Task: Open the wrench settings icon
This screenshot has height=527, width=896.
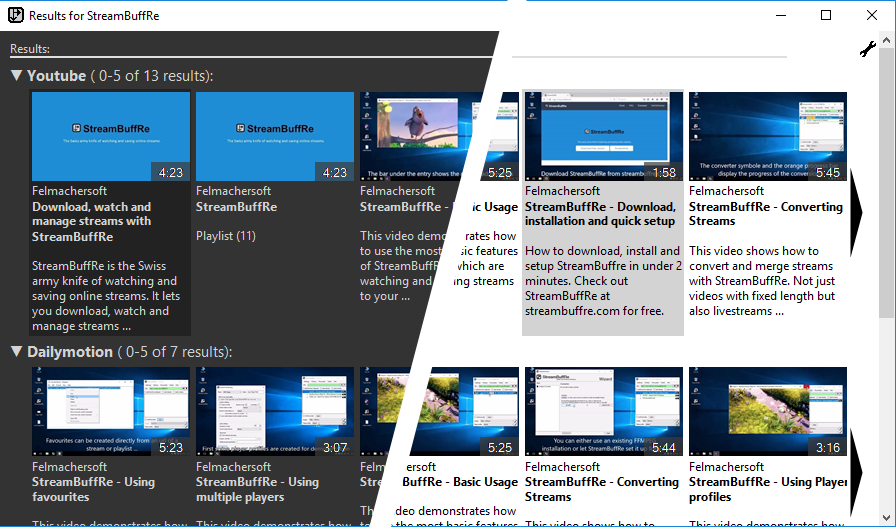Action: [x=867, y=49]
